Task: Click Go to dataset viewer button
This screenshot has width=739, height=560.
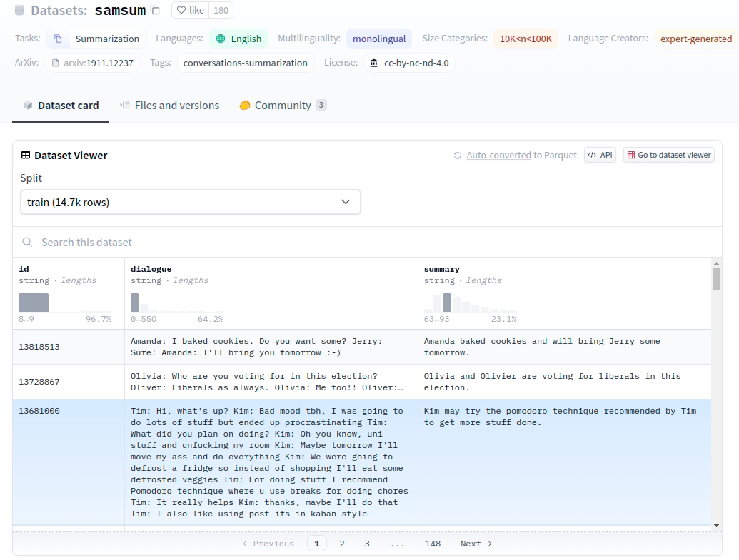Action: [x=669, y=155]
